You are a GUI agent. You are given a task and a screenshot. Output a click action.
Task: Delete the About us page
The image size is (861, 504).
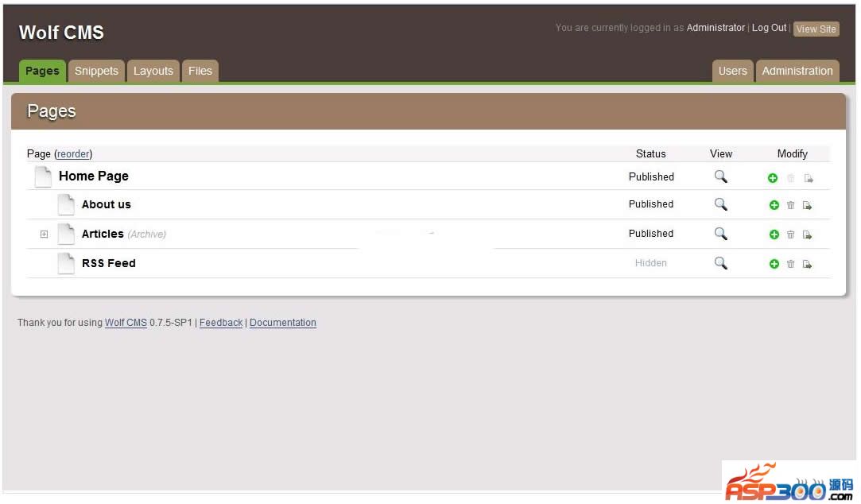(791, 205)
